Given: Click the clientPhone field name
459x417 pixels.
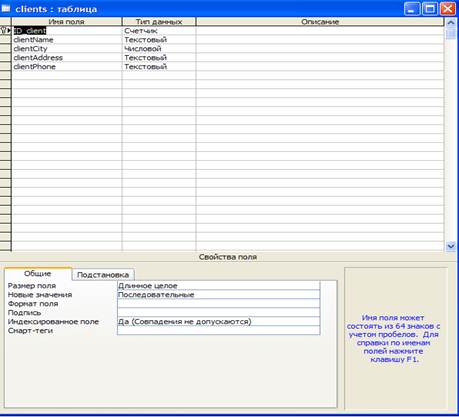Looking at the screenshot, I should tap(35, 67).
